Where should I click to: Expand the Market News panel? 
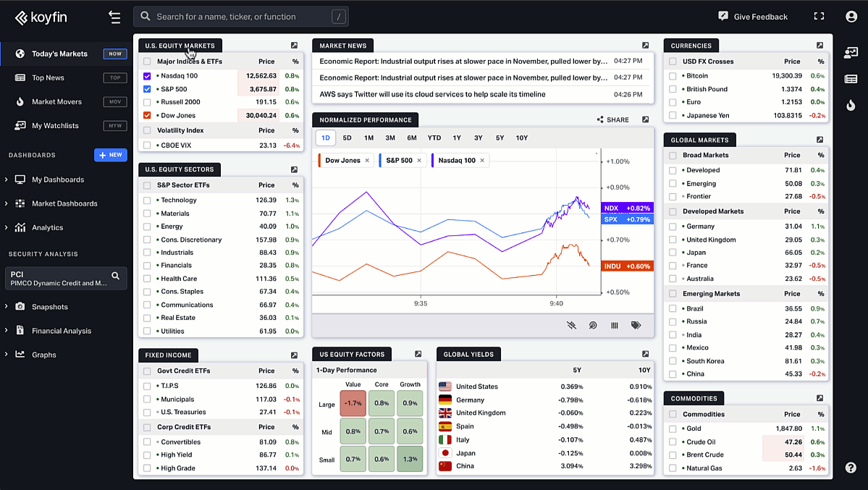645,46
